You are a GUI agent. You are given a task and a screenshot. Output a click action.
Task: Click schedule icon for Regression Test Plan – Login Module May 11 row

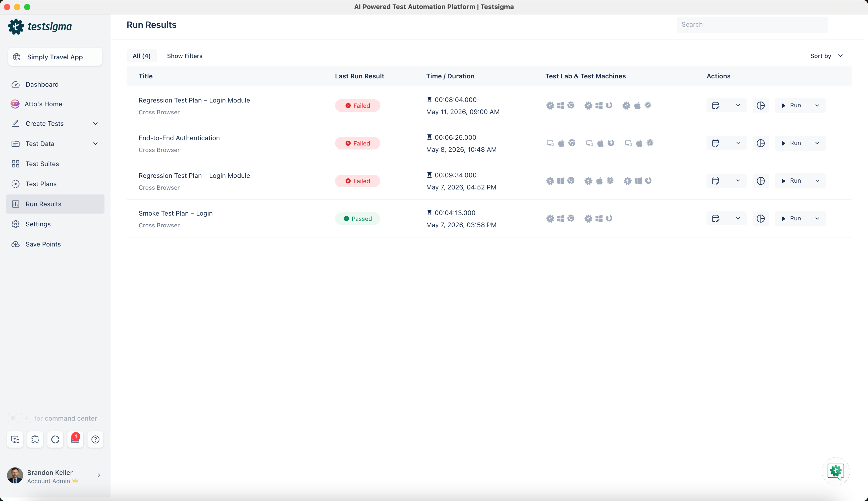coord(716,105)
